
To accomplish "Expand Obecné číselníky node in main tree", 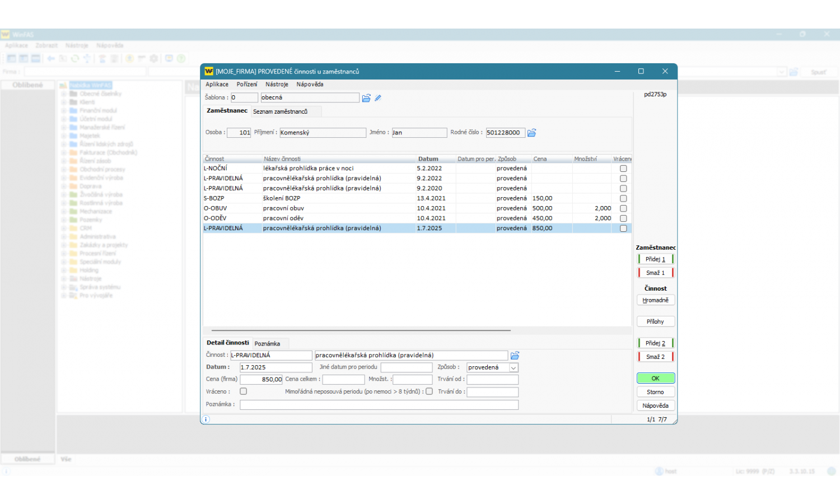I will click(64, 94).
